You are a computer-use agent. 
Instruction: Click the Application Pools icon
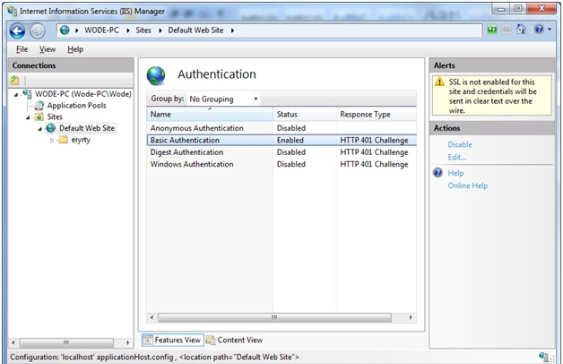point(39,106)
